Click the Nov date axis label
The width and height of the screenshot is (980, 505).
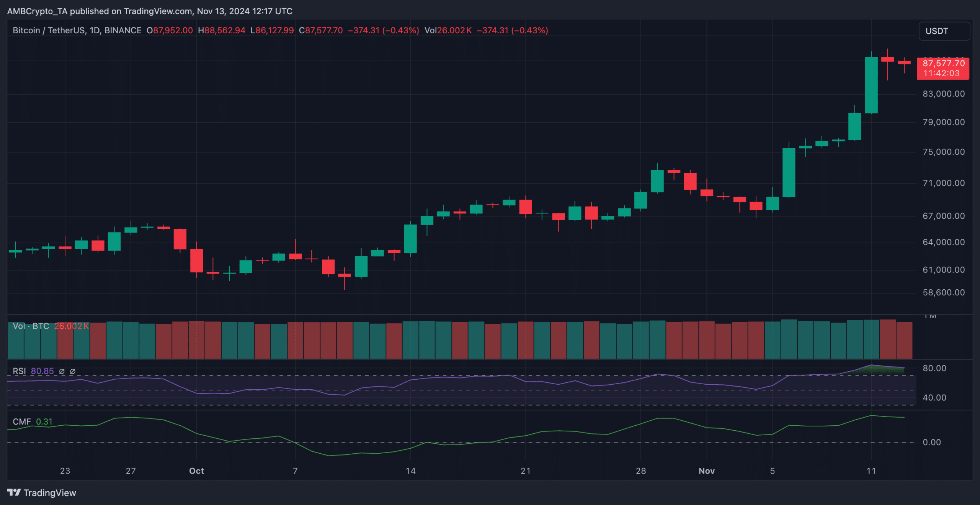point(707,471)
